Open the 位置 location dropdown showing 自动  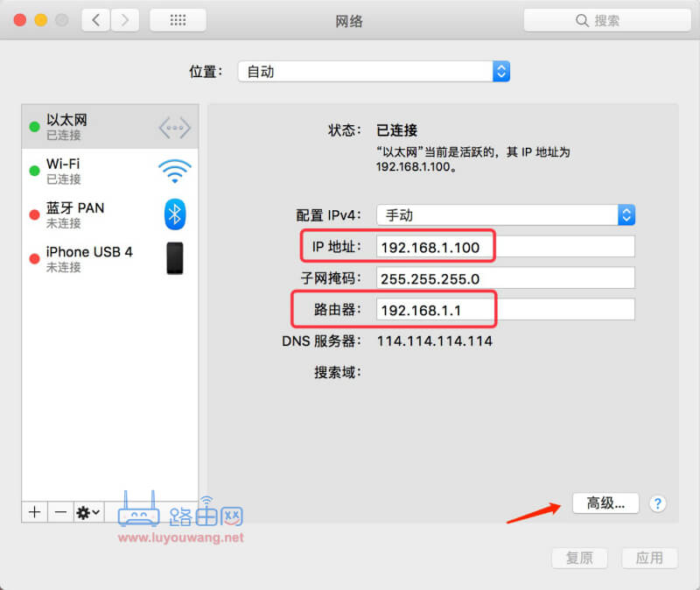coord(373,72)
